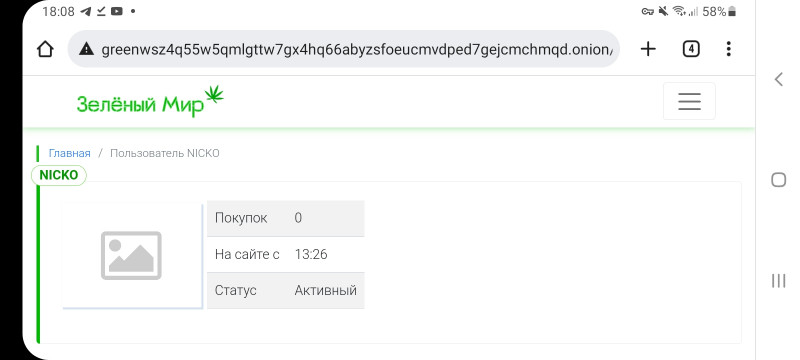Image resolution: width=800 pixels, height=360 pixels.
Task: Focus the onion URL address bar
Action: 344,49
